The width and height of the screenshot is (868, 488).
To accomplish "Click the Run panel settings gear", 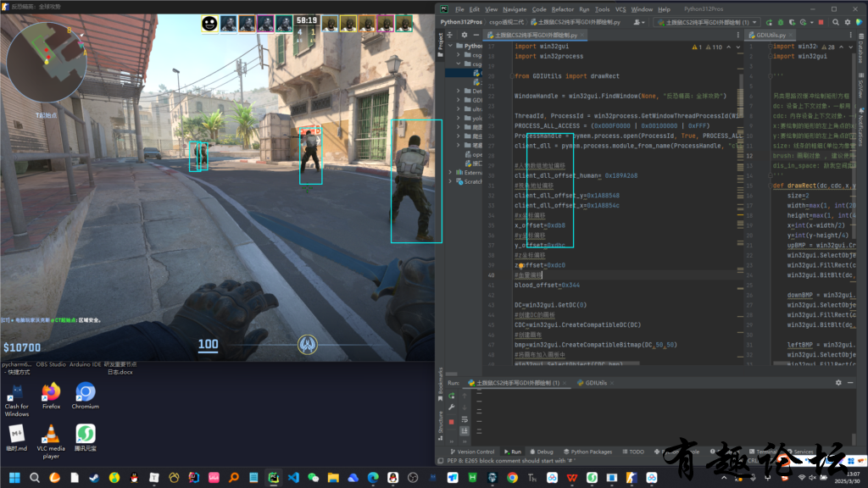I will [x=838, y=382].
